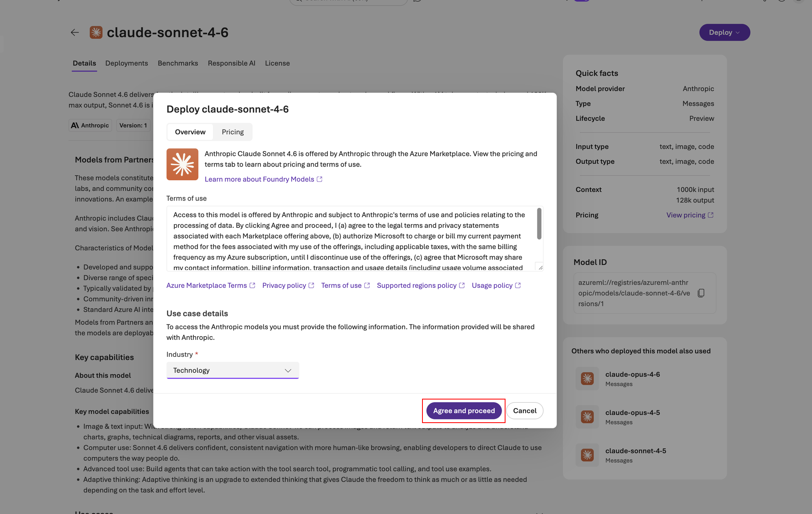
Task: Click the back arrow beside claude-sonnet-4-6
Action: click(x=75, y=32)
